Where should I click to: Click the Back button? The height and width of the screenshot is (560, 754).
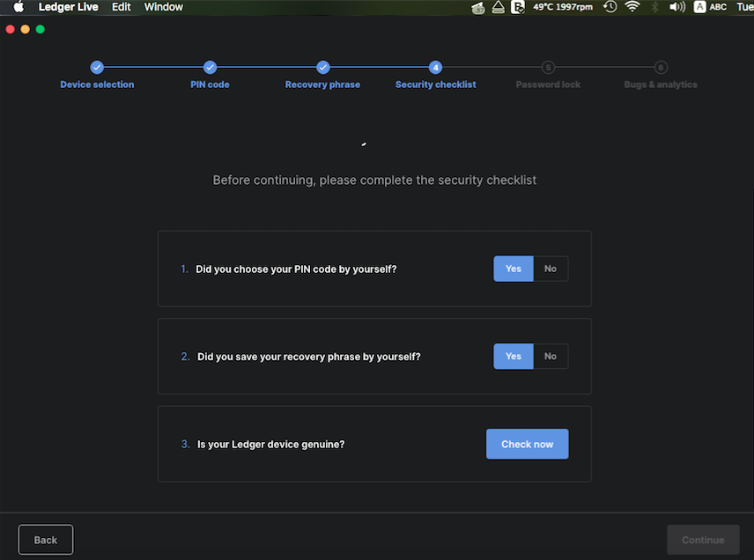pyautogui.click(x=46, y=540)
